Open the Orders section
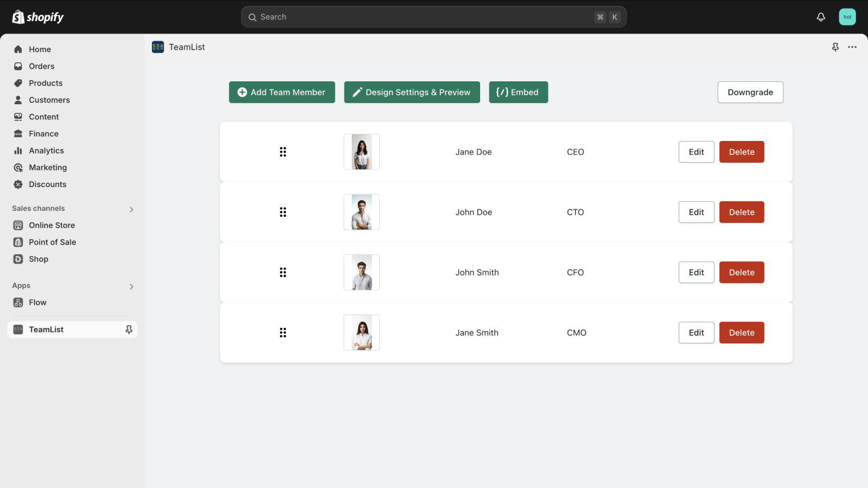Screen dimensions: 868x488 (41, 66)
